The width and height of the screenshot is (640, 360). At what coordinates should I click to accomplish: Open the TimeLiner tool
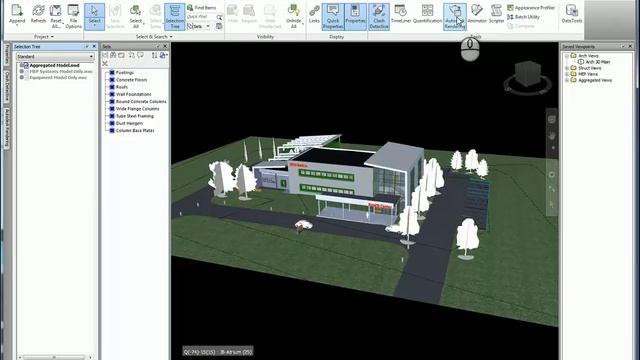401,14
